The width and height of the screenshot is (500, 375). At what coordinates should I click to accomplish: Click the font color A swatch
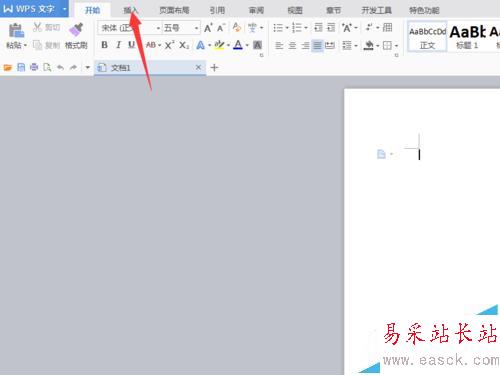[238, 45]
